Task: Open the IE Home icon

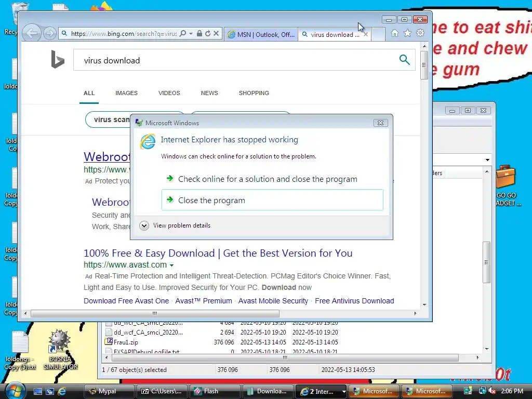Action: tap(395, 33)
